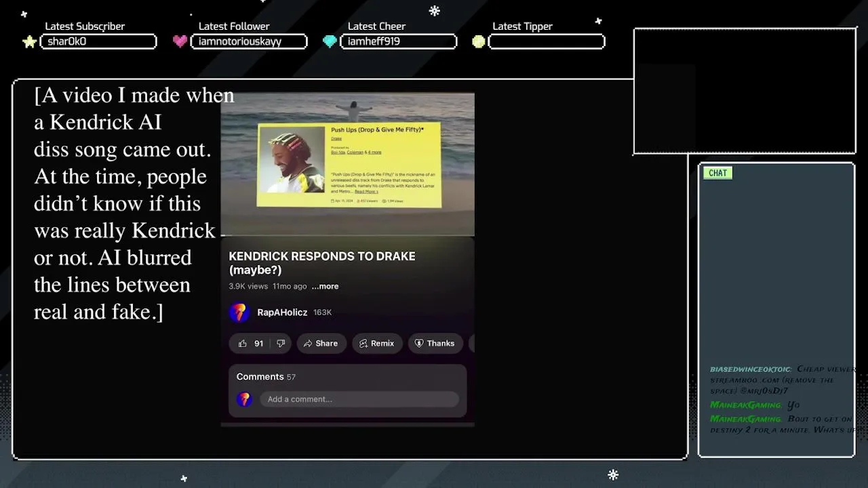Click the 91 like count
The height and width of the screenshot is (488, 868).
[258, 344]
